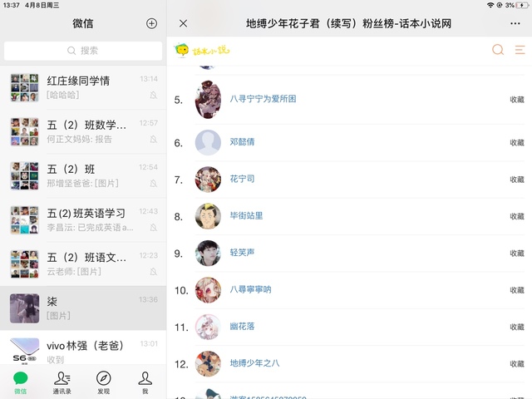Close the web page with X icon

(183, 23)
